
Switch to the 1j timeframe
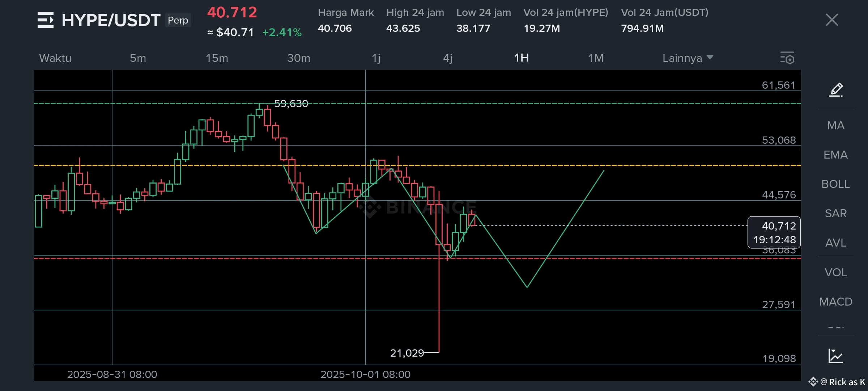pyautogui.click(x=376, y=58)
